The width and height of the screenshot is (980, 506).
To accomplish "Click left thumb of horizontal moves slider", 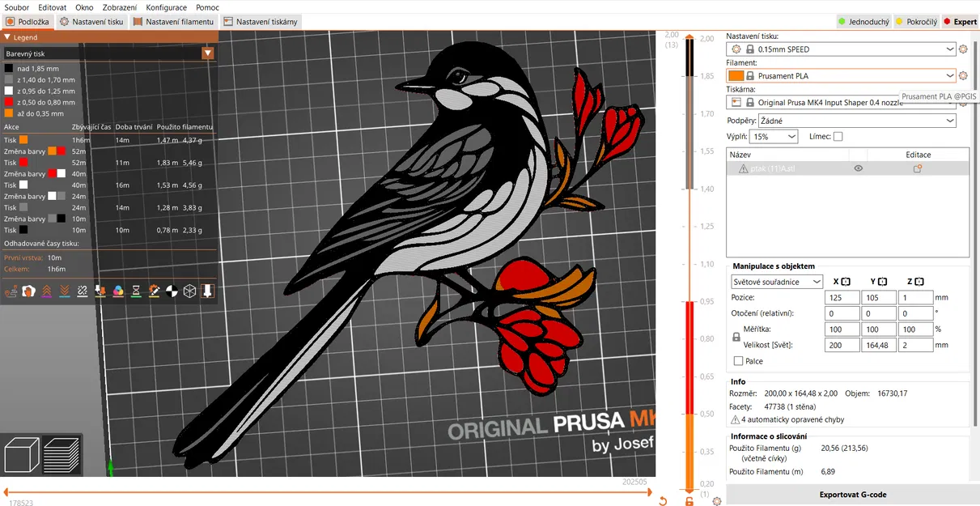I will coord(6,491).
